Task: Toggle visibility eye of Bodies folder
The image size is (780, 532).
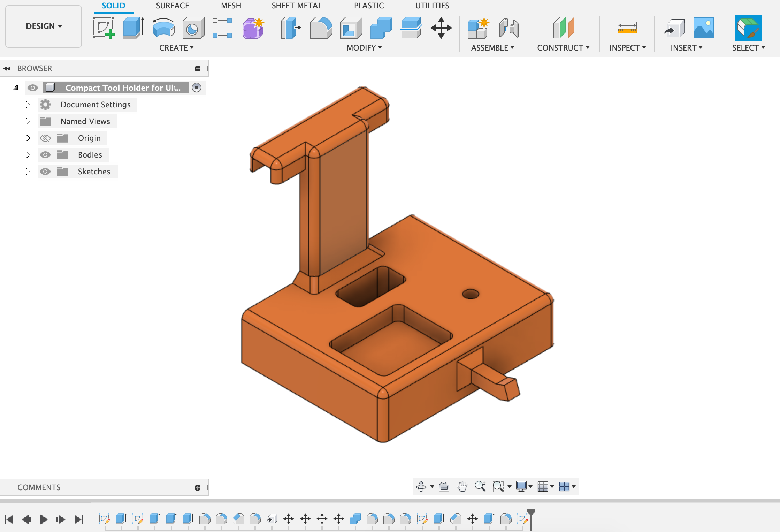Action: point(45,155)
